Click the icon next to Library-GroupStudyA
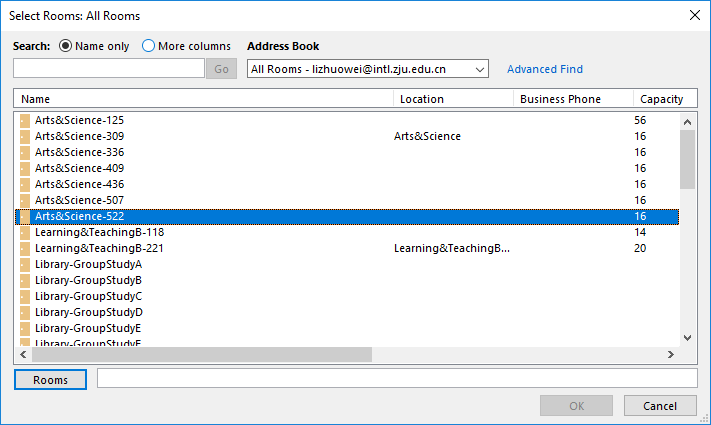The height and width of the screenshot is (425, 711). [25, 264]
